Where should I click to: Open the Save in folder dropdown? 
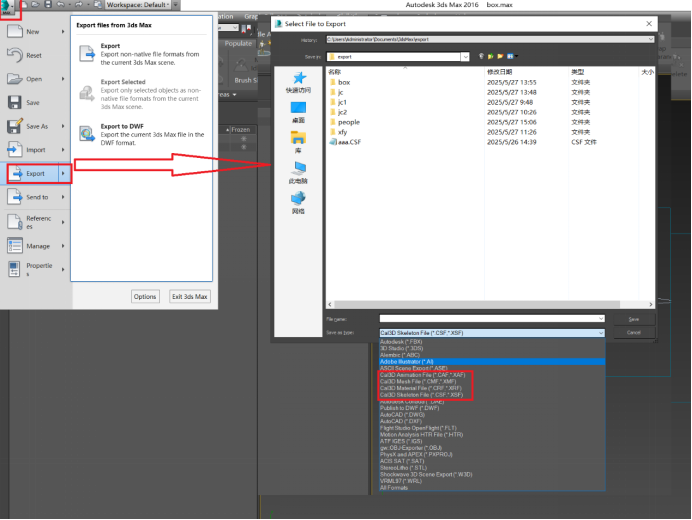click(x=465, y=57)
